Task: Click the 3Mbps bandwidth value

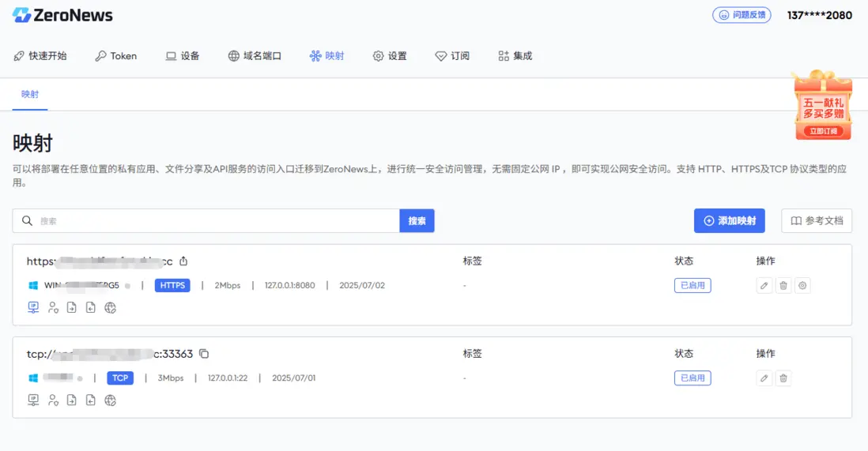Action: (x=171, y=378)
